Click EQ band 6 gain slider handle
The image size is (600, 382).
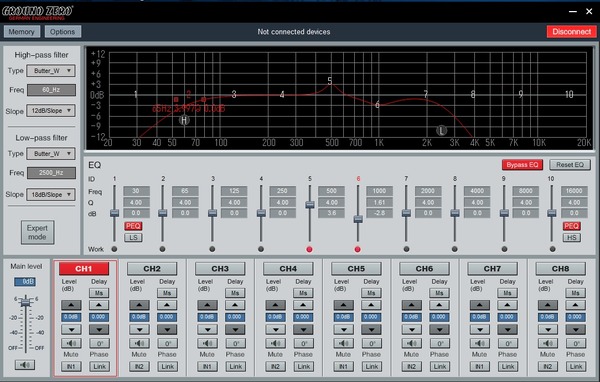[358, 219]
